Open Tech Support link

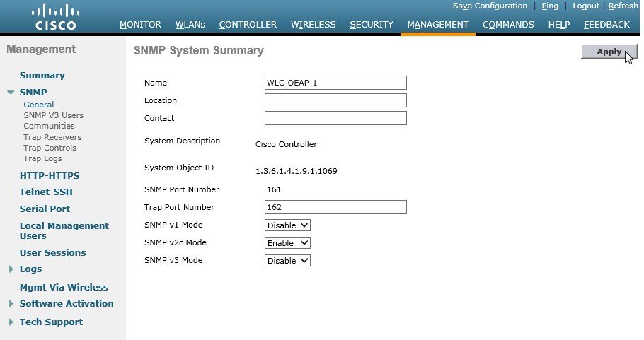pyautogui.click(x=52, y=322)
